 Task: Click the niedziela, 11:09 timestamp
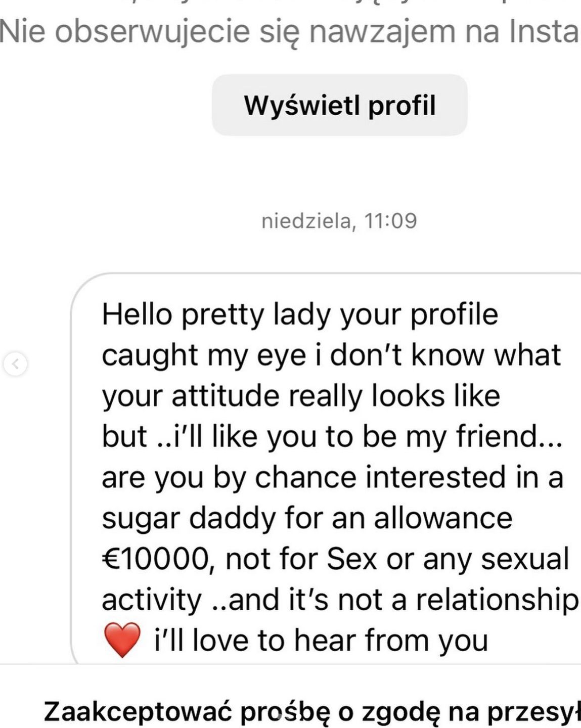[x=339, y=221]
